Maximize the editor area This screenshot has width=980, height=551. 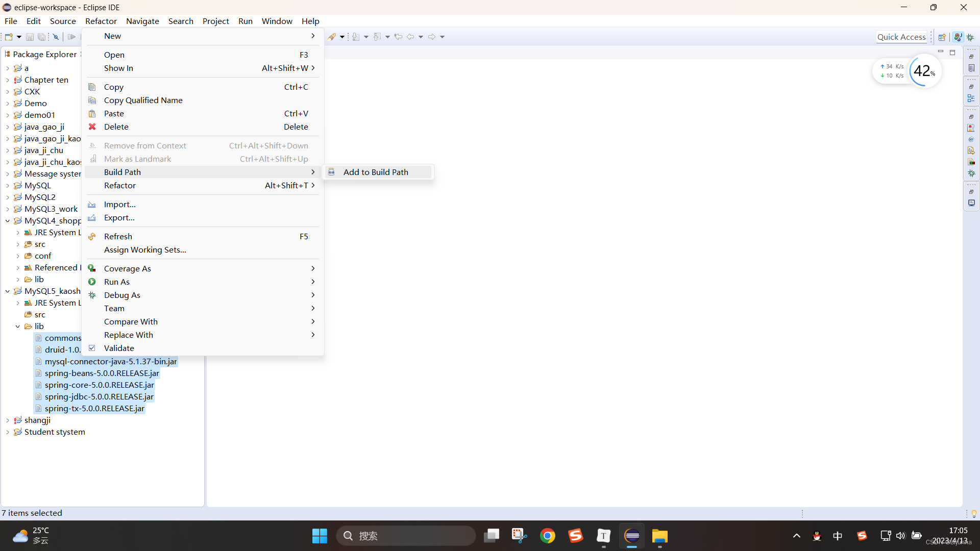point(952,53)
